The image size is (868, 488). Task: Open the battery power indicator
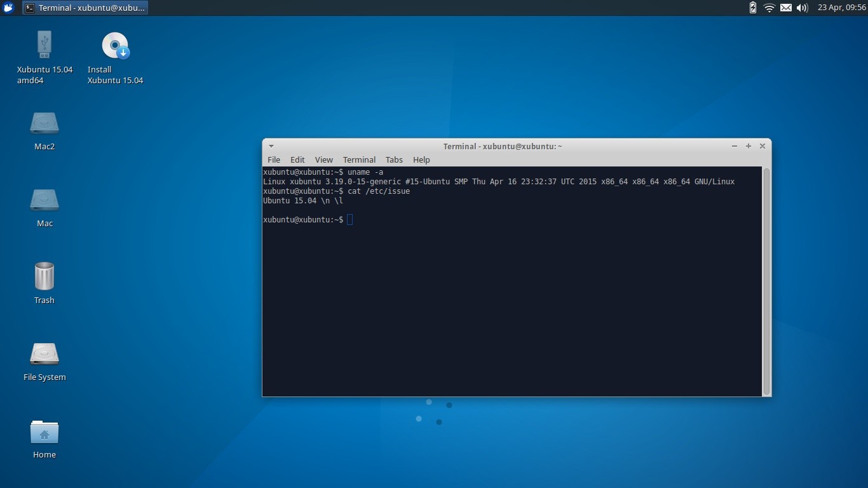pos(753,8)
